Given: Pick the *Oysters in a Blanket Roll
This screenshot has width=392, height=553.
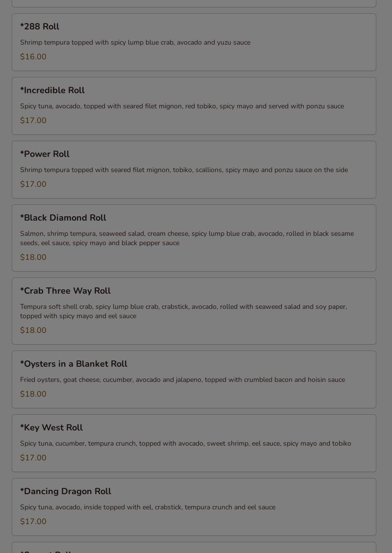Looking at the screenshot, I should tap(194, 379).
